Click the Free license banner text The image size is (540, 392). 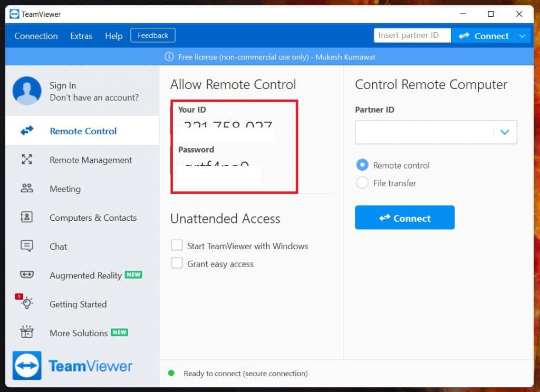[x=276, y=57]
